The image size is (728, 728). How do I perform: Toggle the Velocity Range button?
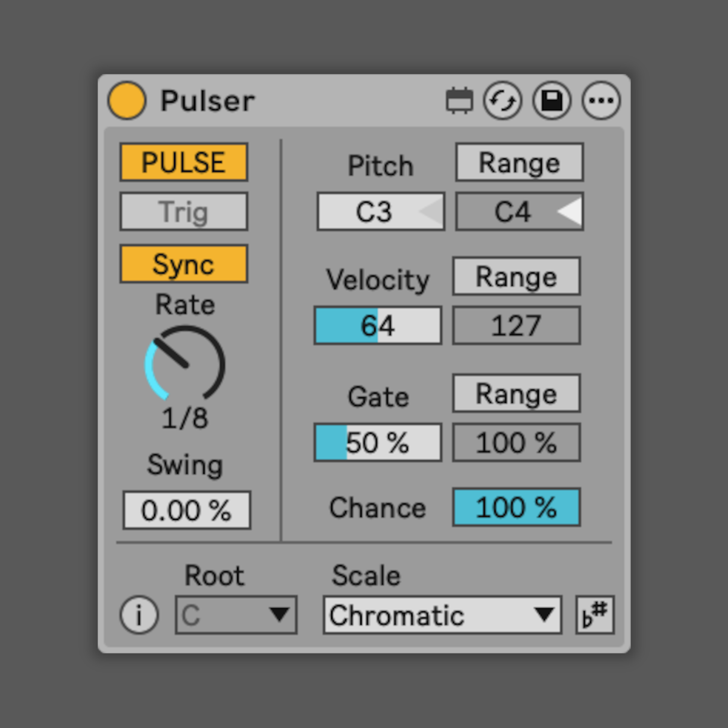(516, 277)
